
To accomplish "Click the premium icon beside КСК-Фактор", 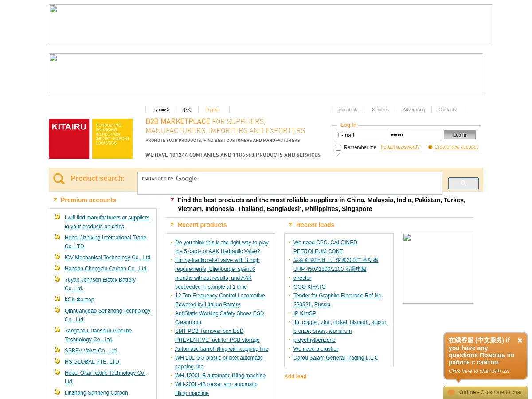I will coord(57,299).
